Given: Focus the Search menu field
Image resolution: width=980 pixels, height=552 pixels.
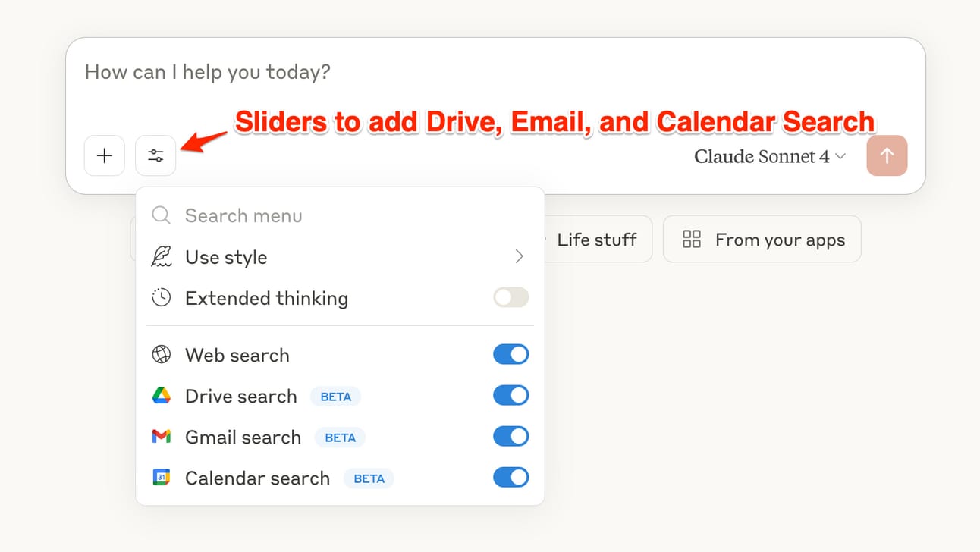Looking at the screenshot, I should click(x=340, y=216).
